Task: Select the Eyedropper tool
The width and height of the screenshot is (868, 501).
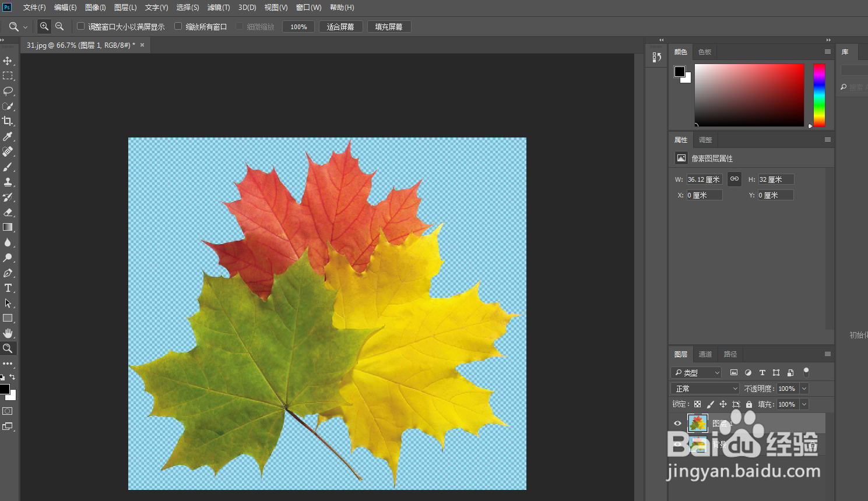Action: (8, 136)
